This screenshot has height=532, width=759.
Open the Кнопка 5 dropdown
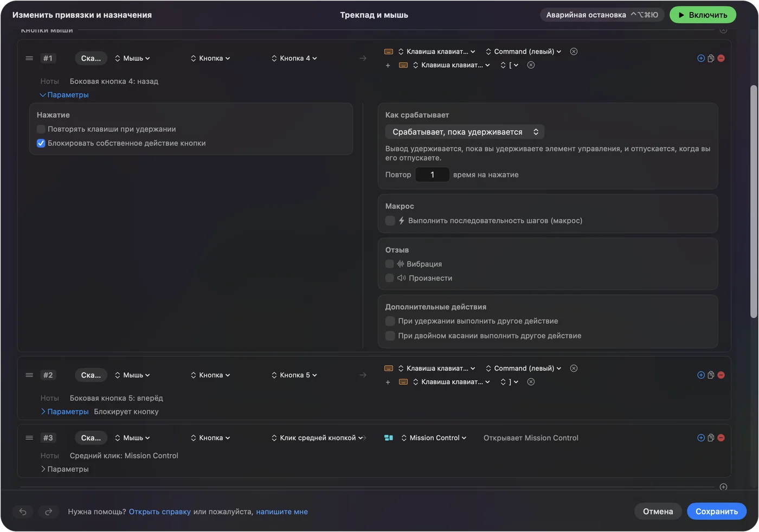(x=294, y=375)
